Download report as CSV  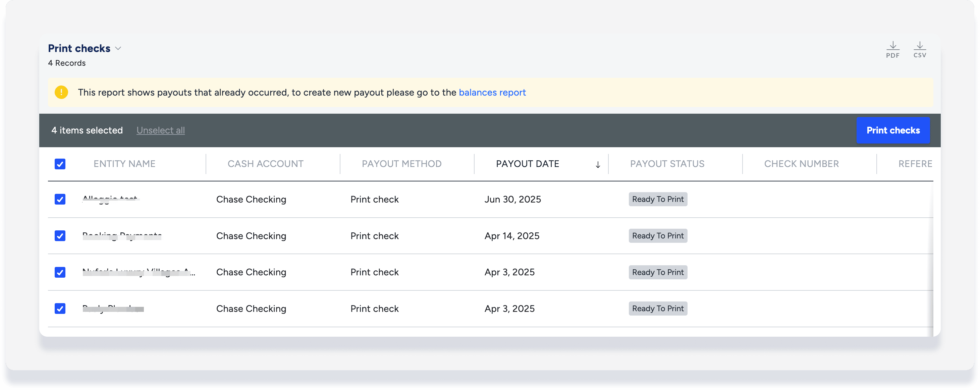pos(920,50)
